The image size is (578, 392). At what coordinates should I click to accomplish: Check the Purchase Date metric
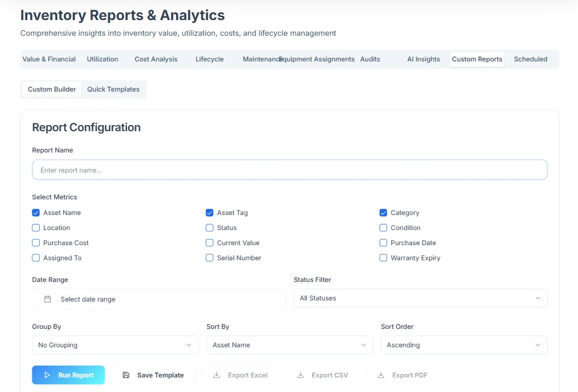383,243
